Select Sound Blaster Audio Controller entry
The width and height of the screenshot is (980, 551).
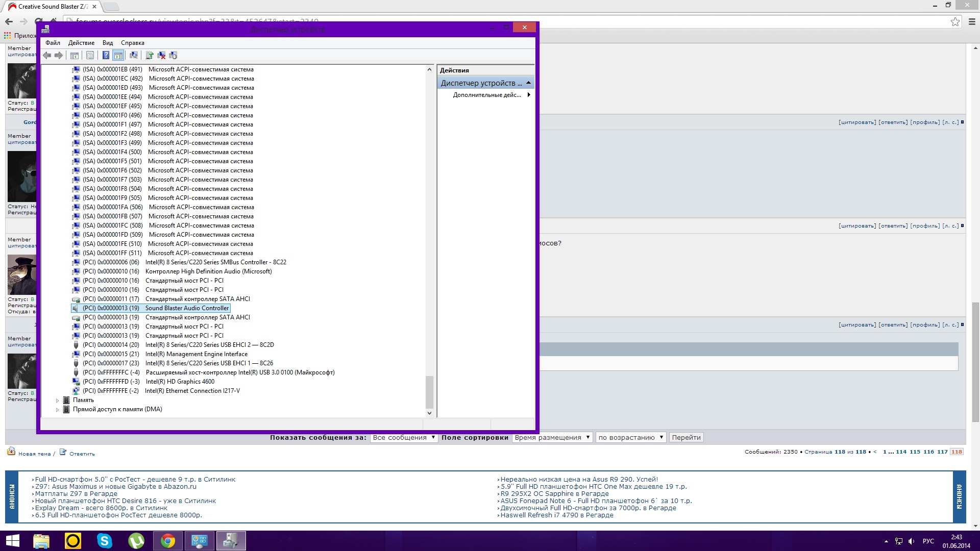click(187, 308)
